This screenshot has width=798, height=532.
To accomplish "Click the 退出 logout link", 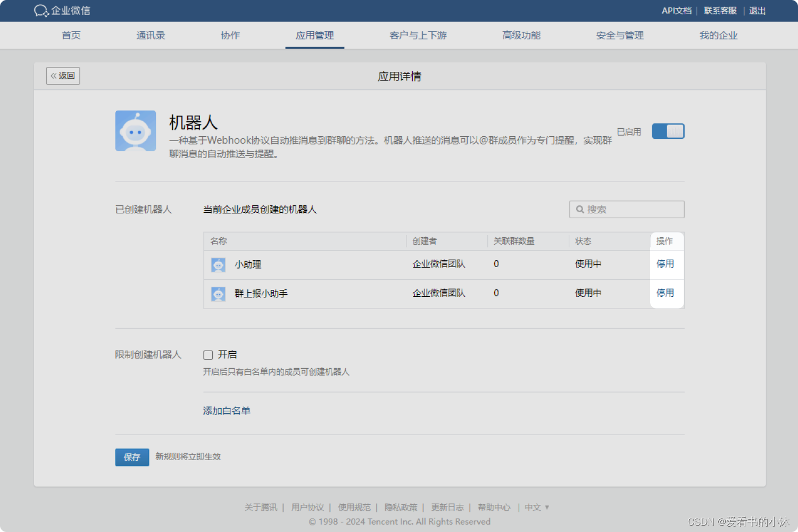I will point(757,11).
